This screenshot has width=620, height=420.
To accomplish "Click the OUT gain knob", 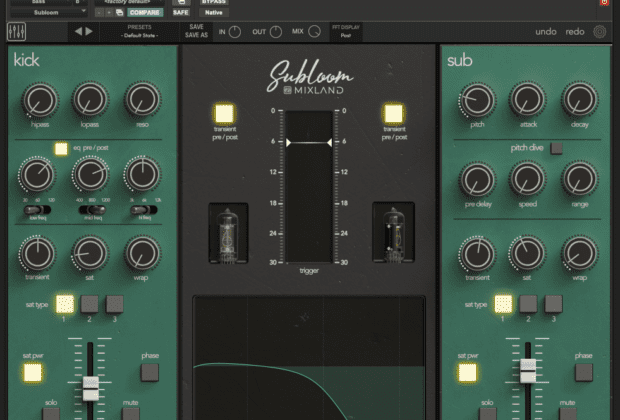I will [276, 32].
